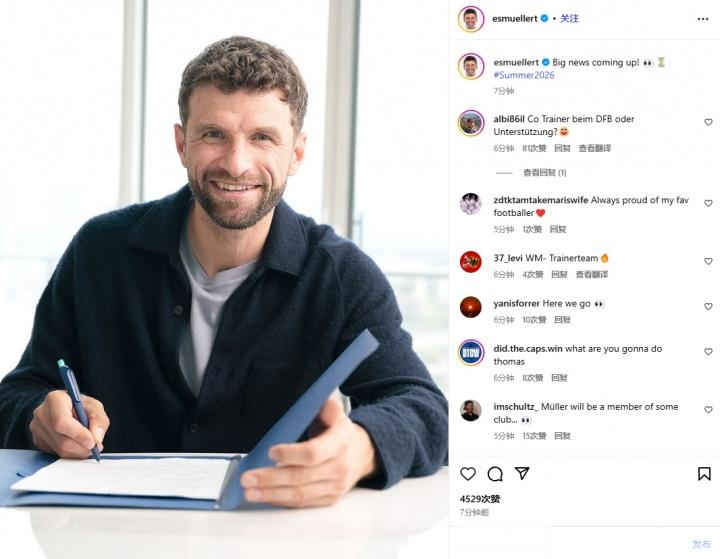720x559 pixels.
Task: Like imschultz_'s comment with heart
Action: pyautogui.click(x=709, y=409)
